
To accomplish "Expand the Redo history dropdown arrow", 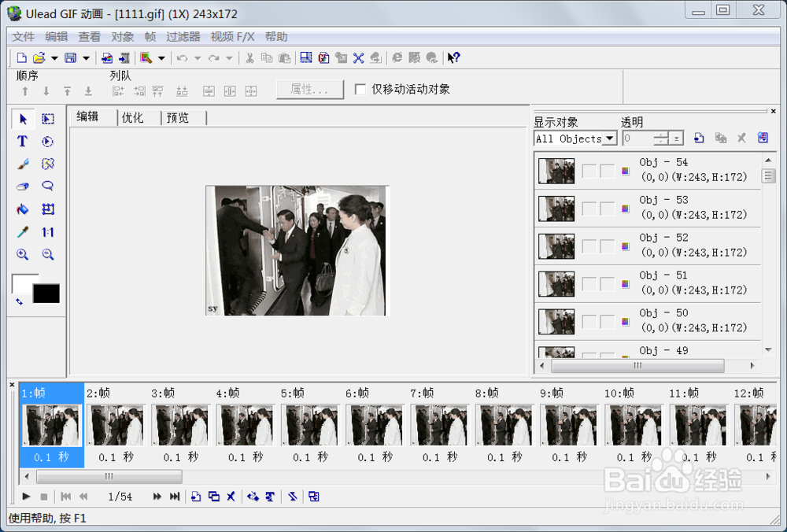I will pos(229,58).
